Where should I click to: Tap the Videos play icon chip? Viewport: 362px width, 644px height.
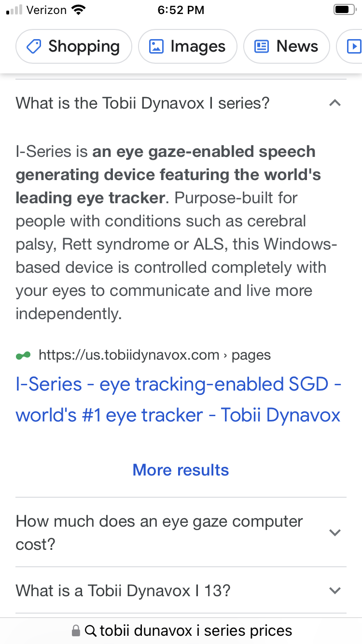354,47
